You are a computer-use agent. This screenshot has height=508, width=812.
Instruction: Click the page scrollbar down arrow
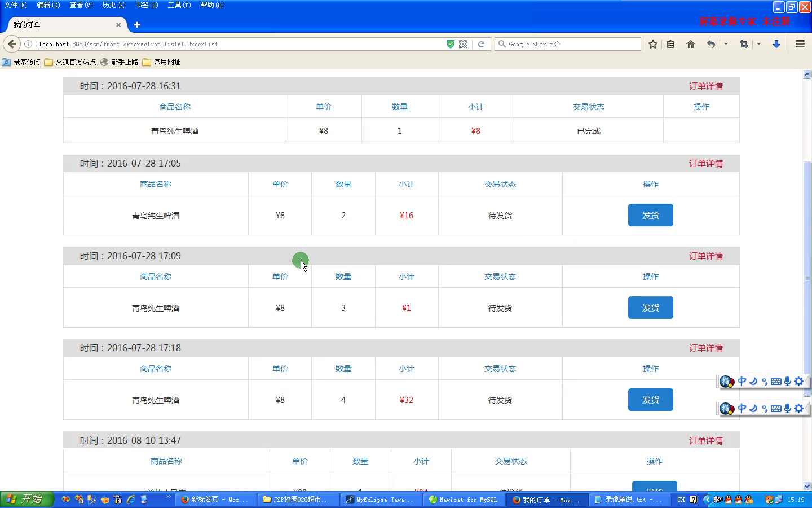pos(807,486)
